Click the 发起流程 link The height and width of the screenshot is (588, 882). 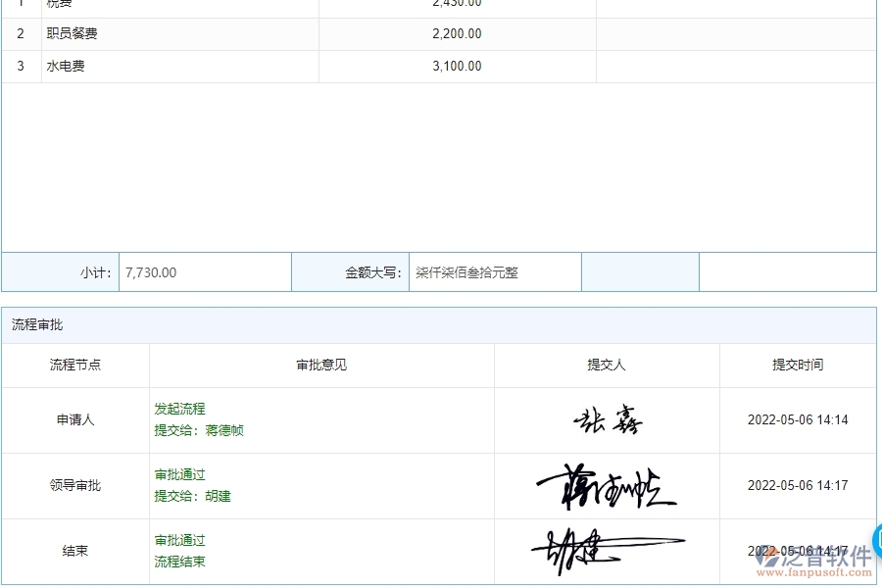coord(179,409)
